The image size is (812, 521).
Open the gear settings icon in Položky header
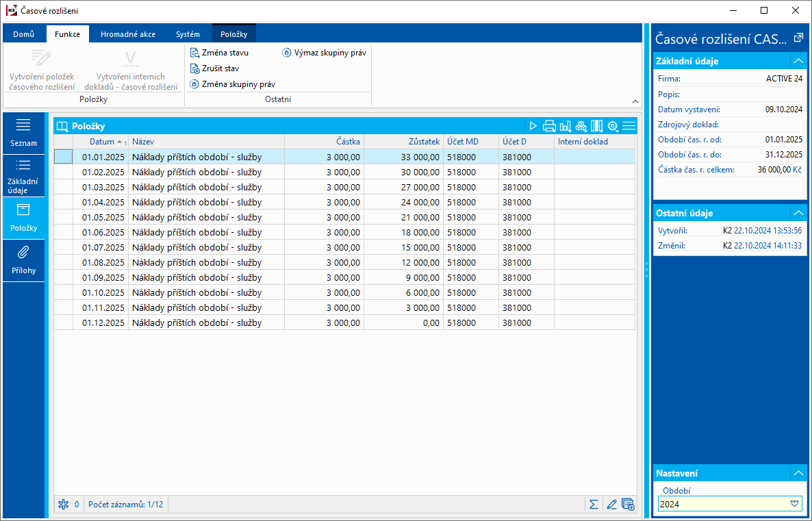pos(613,126)
